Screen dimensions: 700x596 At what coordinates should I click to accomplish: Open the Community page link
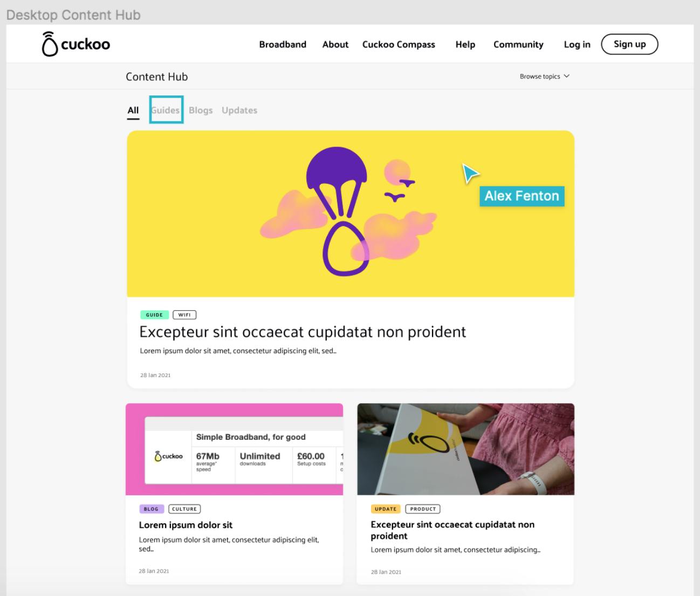(x=518, y=44)
